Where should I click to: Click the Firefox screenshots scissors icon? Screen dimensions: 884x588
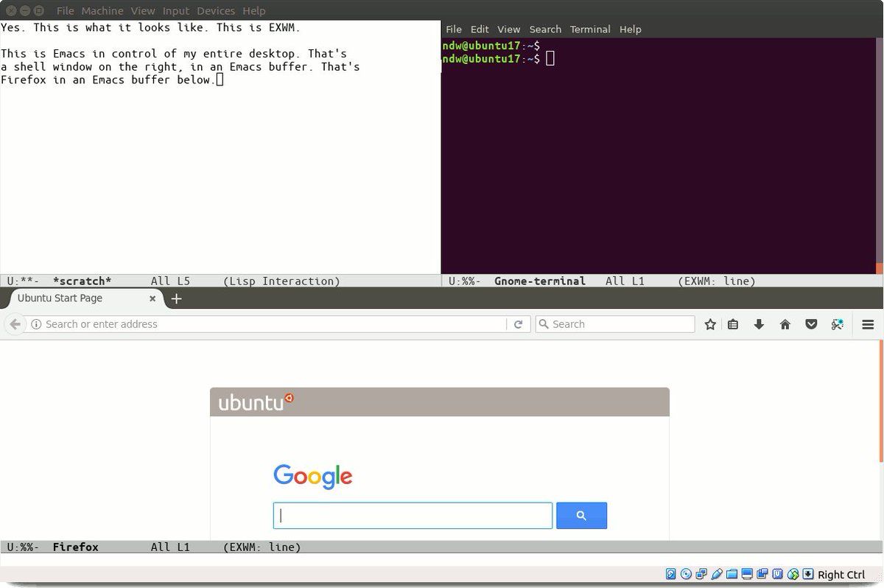[838, 324]
